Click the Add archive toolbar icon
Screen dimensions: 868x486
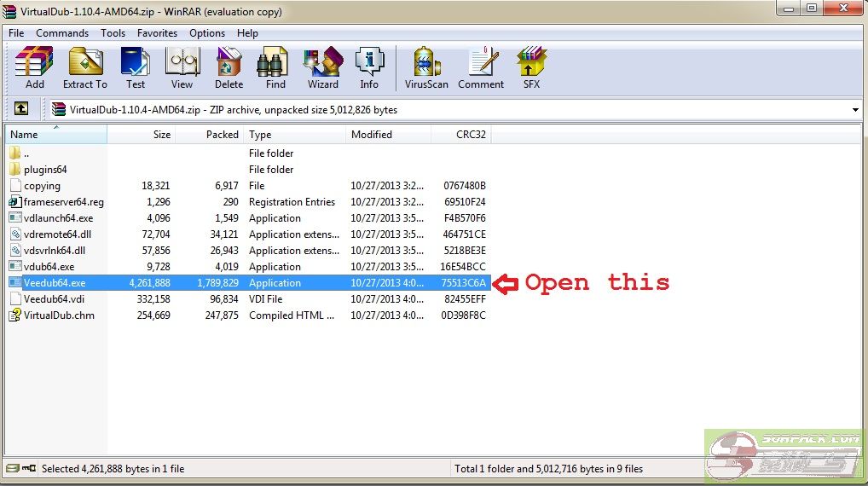pos(34,68)
